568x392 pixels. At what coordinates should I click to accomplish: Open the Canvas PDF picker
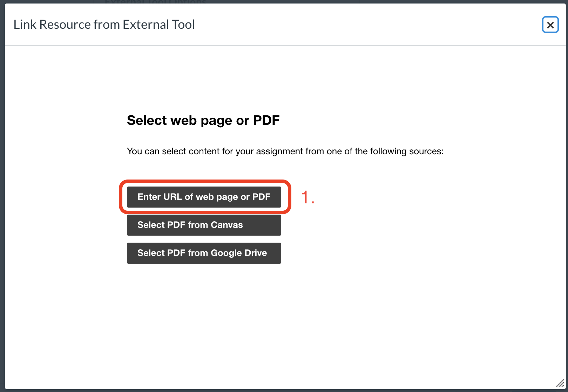coord(204,225)
